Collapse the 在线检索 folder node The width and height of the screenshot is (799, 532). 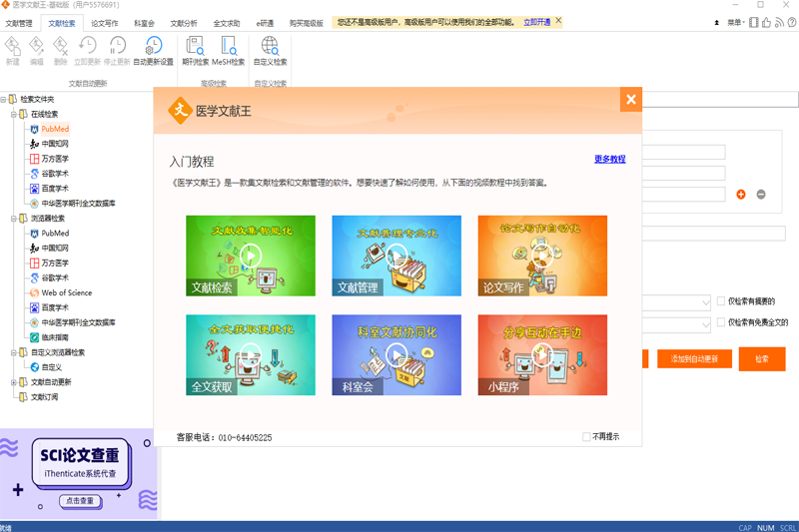click(x=13, y=115)
